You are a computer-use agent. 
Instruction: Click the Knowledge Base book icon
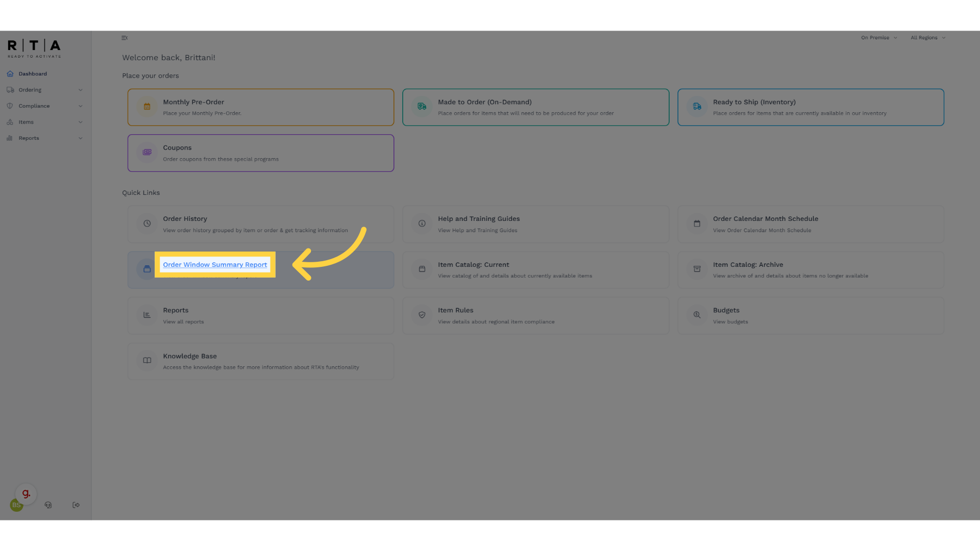pyautogui.click(x=147, y=360)
